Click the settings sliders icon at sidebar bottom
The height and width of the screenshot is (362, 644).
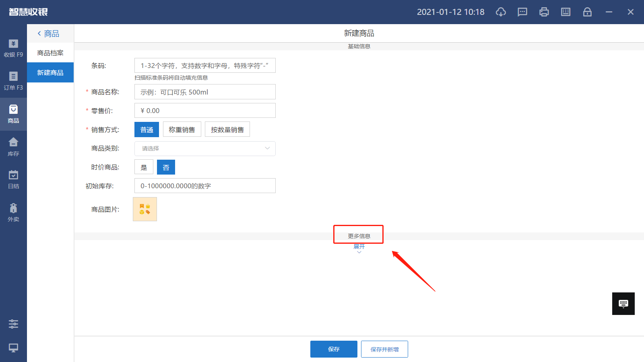coord(13,324)
